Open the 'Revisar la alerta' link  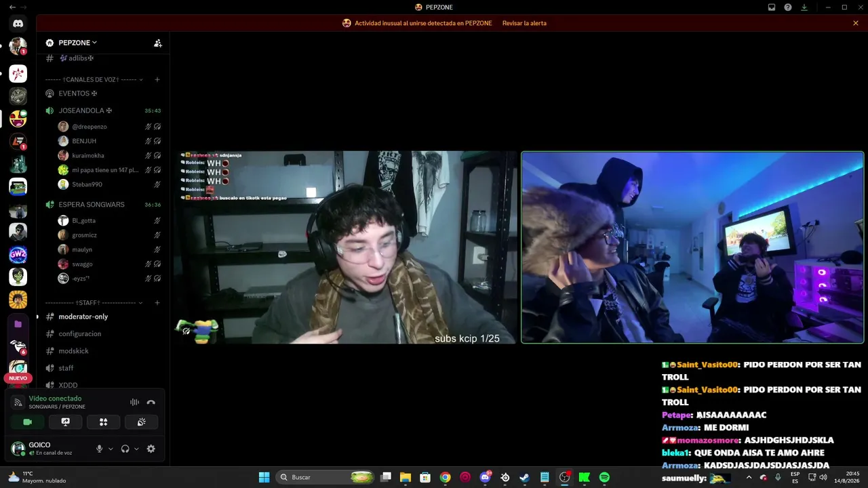pyautogui.click(x=524, y=23)
